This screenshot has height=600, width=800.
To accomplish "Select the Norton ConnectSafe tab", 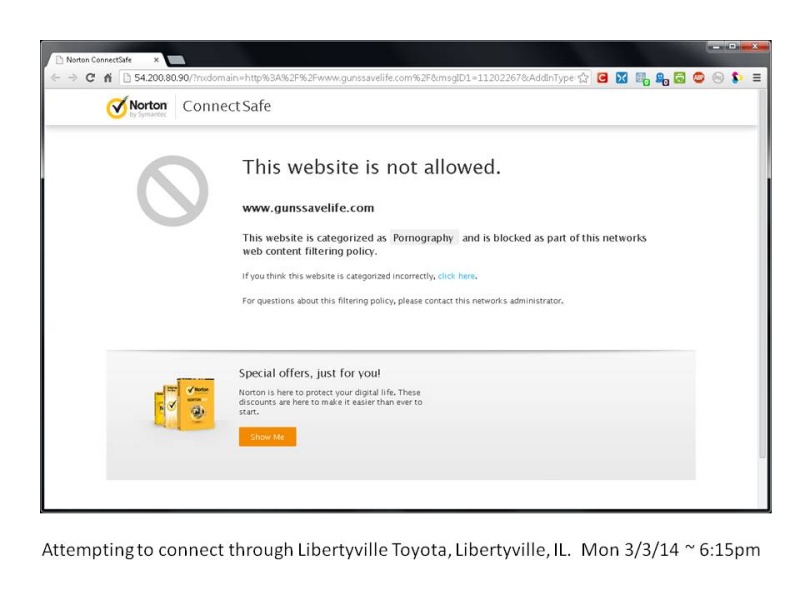I will click(x=100, y=60).
